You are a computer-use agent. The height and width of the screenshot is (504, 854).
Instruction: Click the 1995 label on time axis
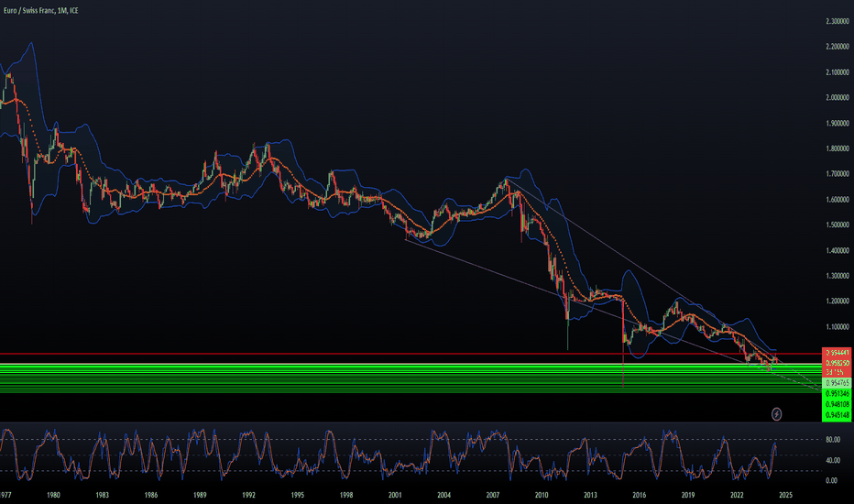click(x=298, y=495)
